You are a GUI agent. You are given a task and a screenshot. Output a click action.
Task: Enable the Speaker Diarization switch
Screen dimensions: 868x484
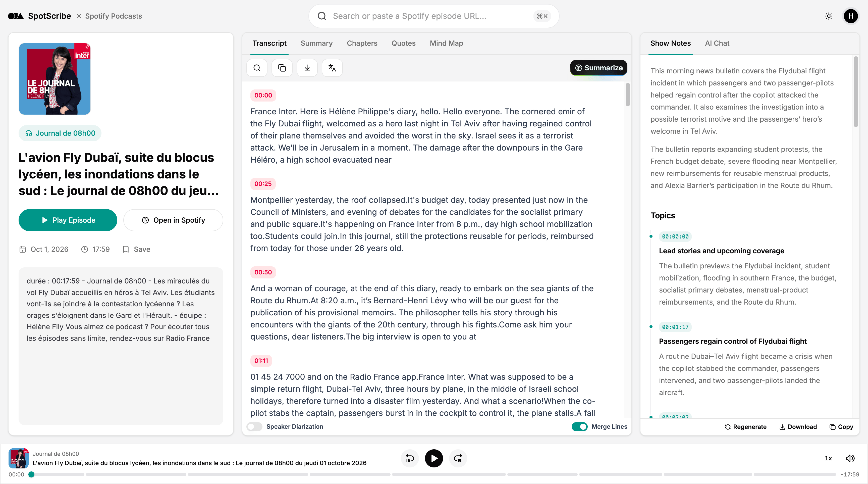coord(254,427)
